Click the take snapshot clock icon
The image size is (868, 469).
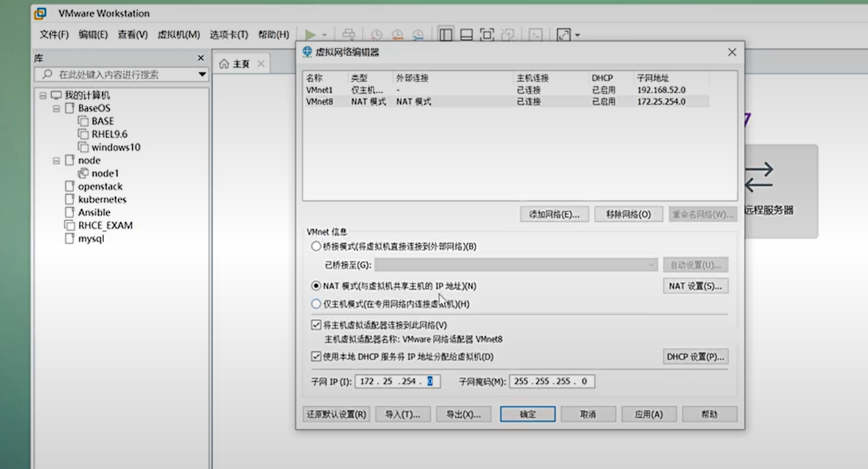[376, 35]
